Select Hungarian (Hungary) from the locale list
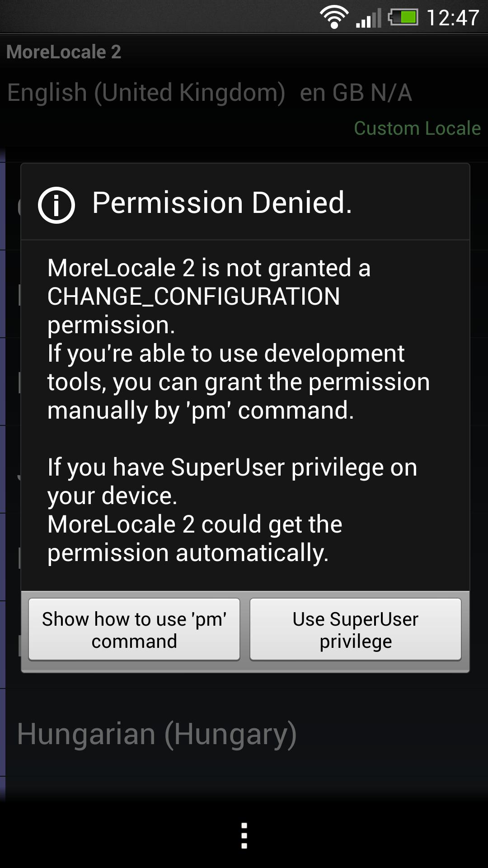The height and width of the screenshot is (868, 488). point(157,734)
